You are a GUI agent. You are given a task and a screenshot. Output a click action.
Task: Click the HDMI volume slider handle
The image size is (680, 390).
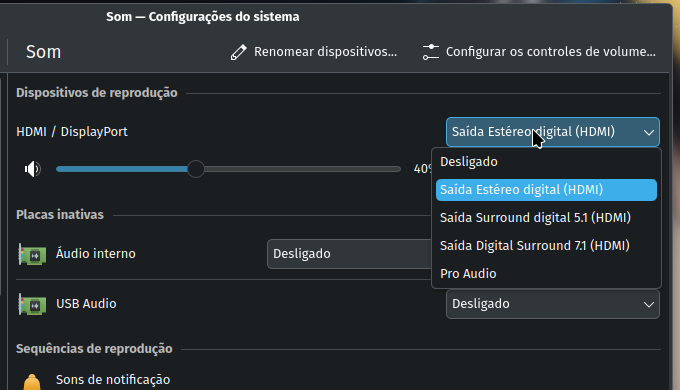(x=196, y=169)
